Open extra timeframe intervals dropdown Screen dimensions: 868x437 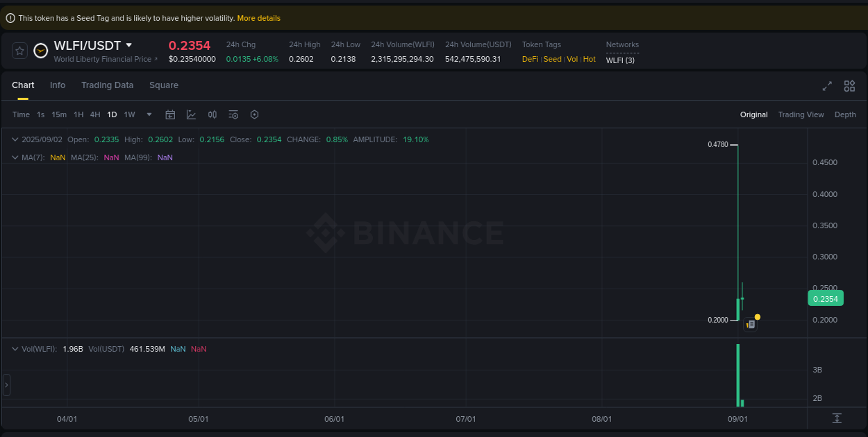click(149, 114)
